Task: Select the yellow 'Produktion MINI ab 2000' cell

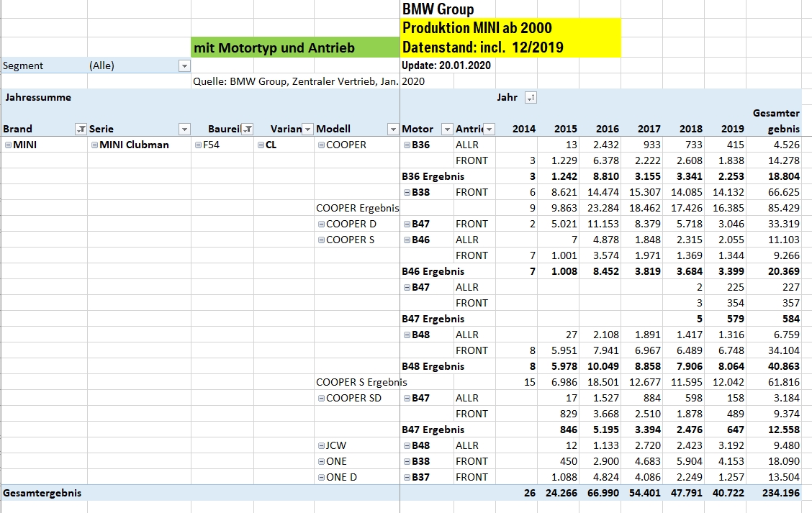Action: pyautogui.click(x=510, y=28)
